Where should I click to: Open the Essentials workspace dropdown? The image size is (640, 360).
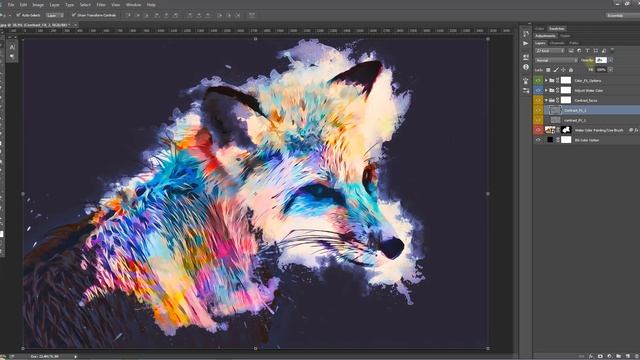622,15
